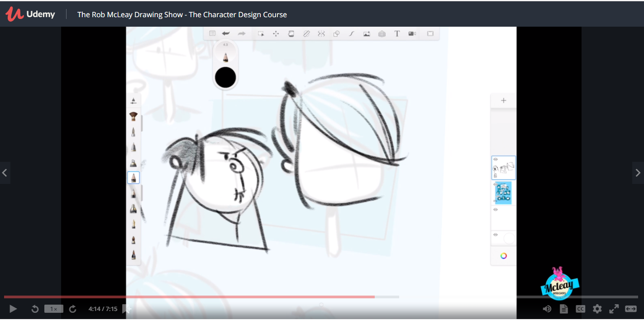The height and width of the screenshot is (320, 644).
Task: Go to previous lecture arrow
Action: click(x=5, y=173)
